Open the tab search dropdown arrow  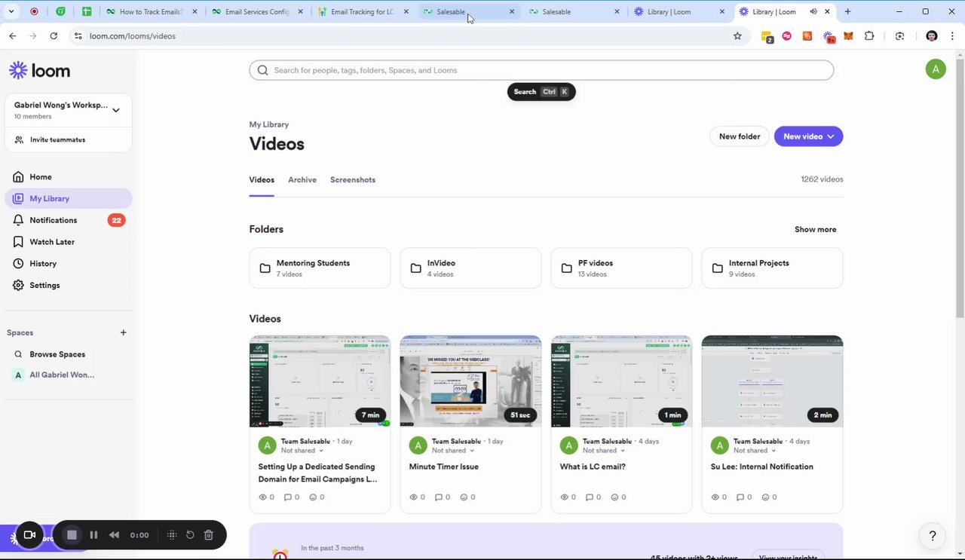click(x=11, y=11)
